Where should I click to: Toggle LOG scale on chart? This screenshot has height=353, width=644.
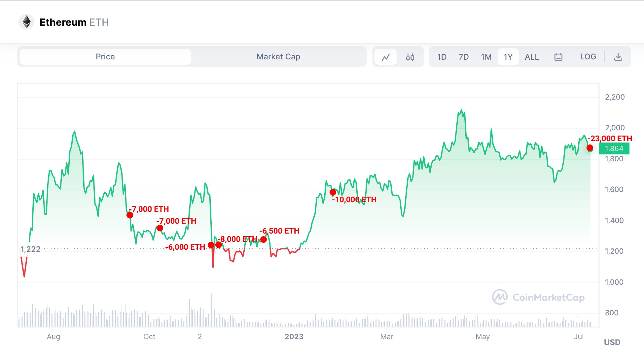pos(588,57)
